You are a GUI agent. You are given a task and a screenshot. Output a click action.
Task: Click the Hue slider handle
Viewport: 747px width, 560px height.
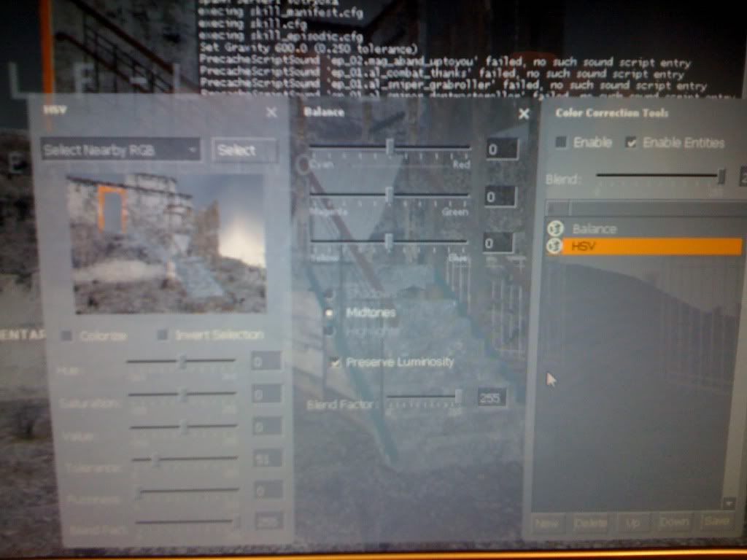[183, 361]
